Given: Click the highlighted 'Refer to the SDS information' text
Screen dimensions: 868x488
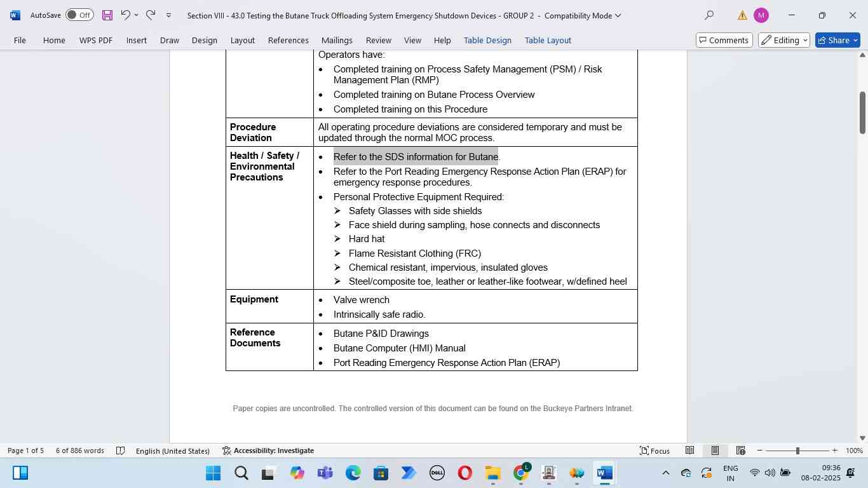Looking at the screenshot, I should point(416,157).
